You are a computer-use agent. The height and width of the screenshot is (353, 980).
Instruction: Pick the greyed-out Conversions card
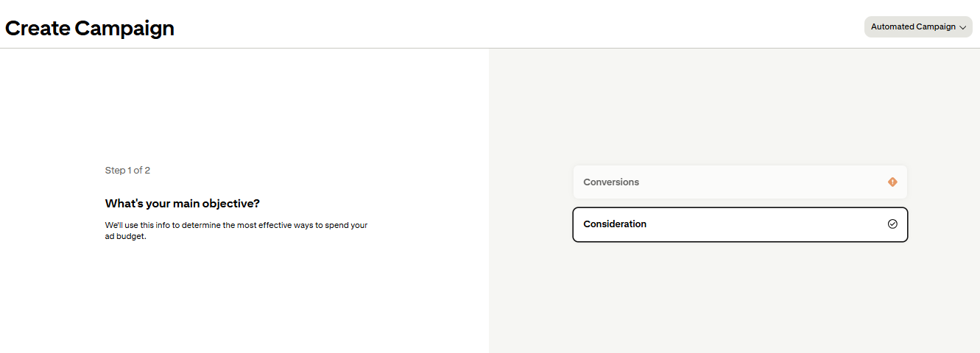(x=740, y=182)
